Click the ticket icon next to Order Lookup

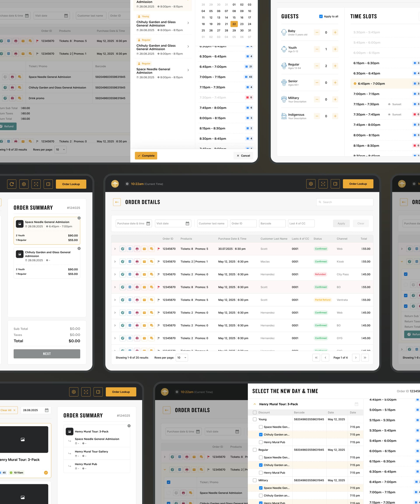pos(335,184)
